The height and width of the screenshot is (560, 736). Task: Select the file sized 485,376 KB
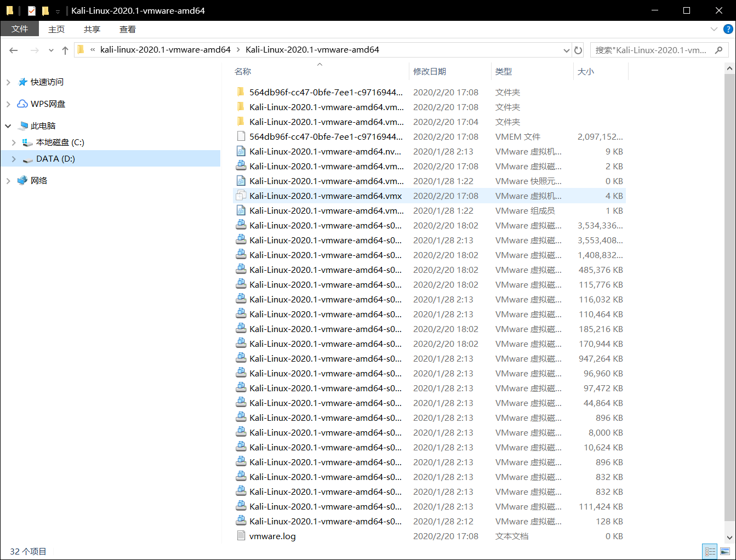429,270
